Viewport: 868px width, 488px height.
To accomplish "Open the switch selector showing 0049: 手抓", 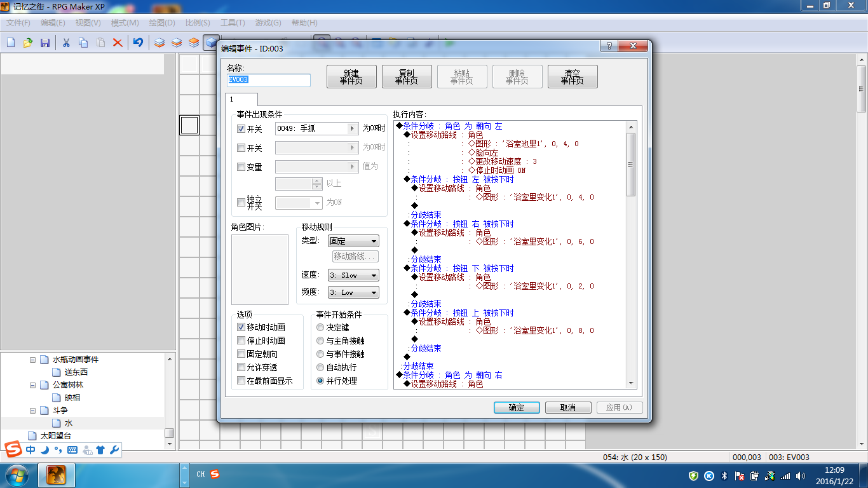I will (317, 128).
